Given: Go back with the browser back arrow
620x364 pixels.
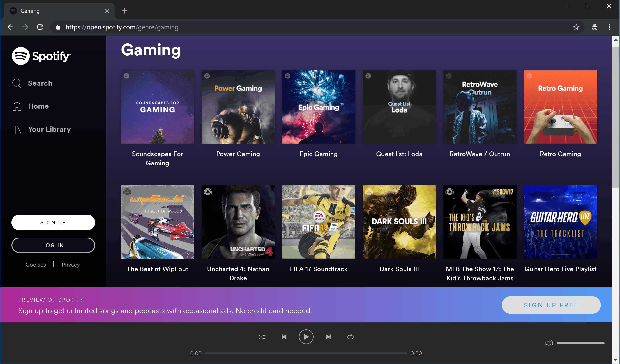Looking at the screenshot, I should [10, 27].
